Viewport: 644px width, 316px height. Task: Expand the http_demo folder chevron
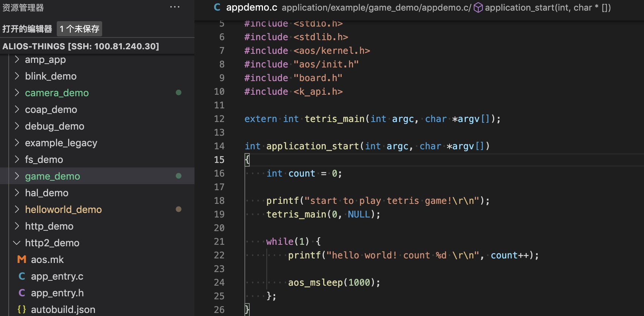click(17, 226)
